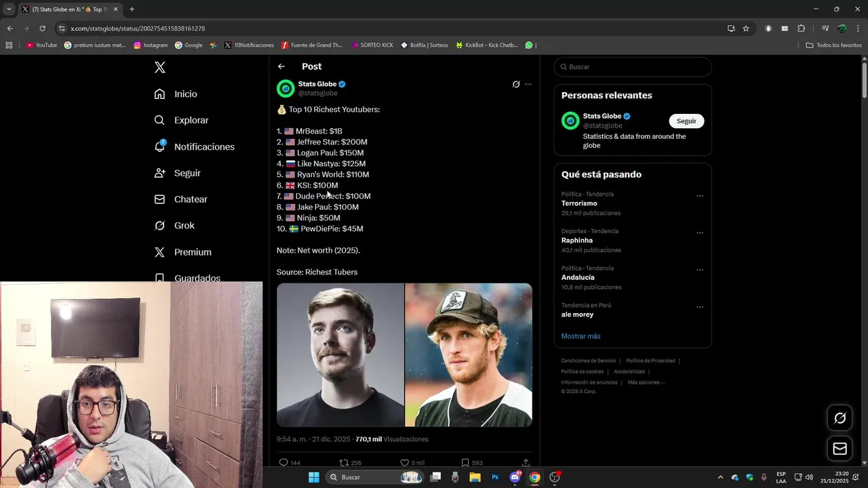Click the browser back arrow

click(9, 28)
